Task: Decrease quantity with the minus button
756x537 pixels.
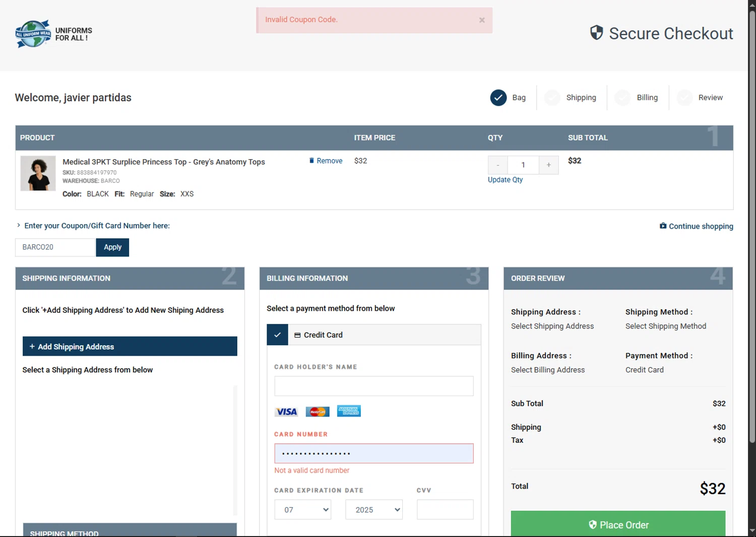Action: click(x=498, y=165)
